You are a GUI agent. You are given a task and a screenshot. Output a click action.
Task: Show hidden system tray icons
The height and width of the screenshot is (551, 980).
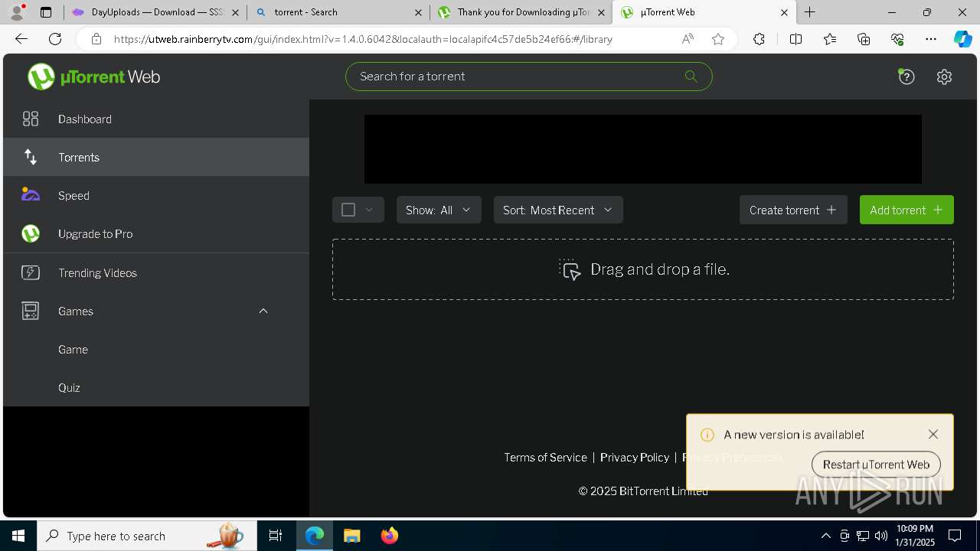[825, 536]
